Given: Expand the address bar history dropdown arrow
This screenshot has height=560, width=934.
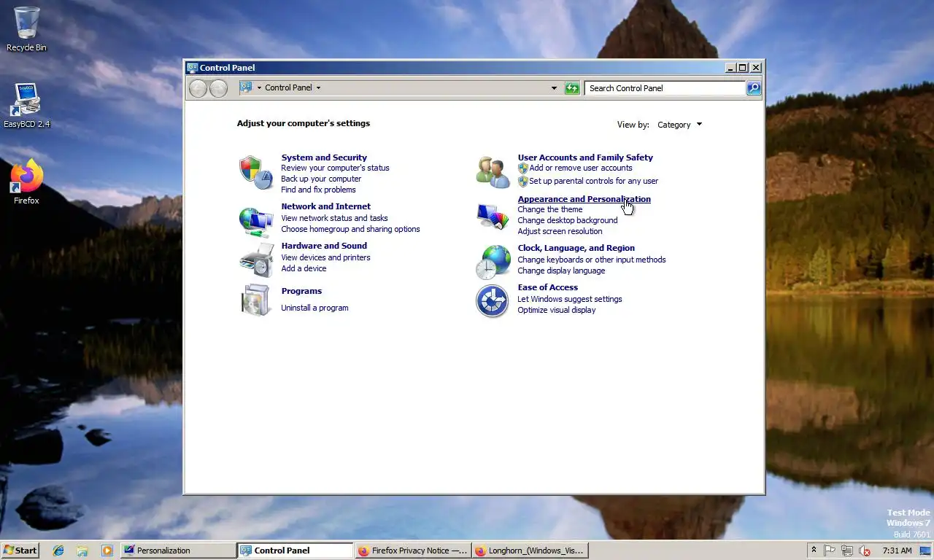Looking at the screenshot, I should (554, 88).
